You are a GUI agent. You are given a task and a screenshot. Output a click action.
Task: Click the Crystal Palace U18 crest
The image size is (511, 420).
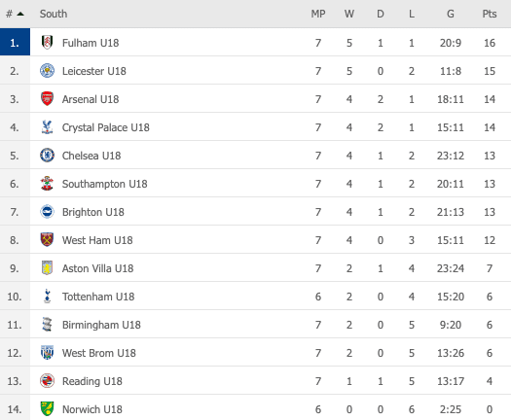tap(47, 127)
